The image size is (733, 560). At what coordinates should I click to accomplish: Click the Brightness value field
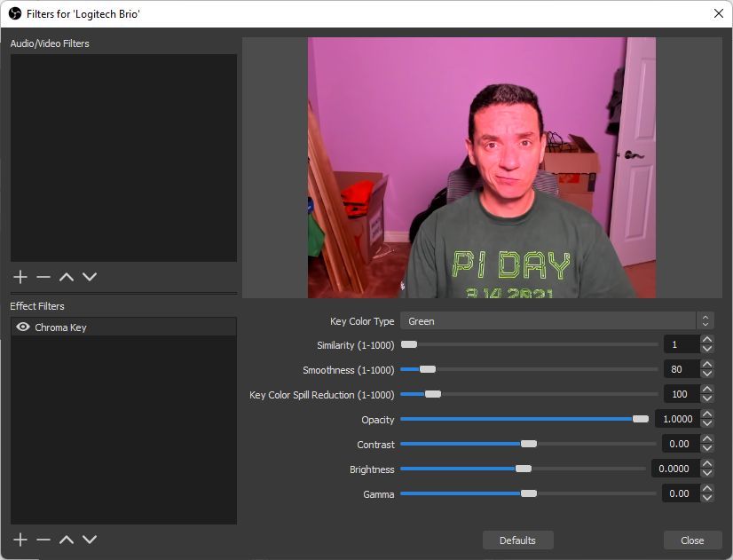[x=674, y=469]
